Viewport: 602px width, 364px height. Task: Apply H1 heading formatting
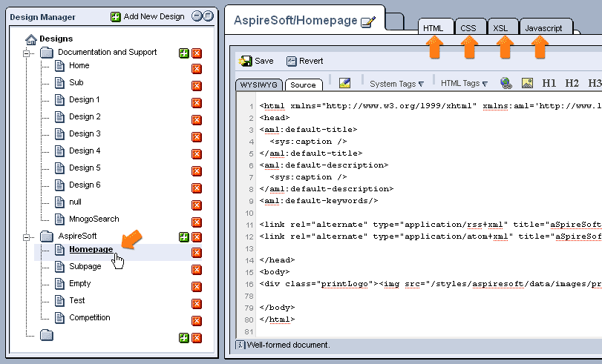click(549, 84)
